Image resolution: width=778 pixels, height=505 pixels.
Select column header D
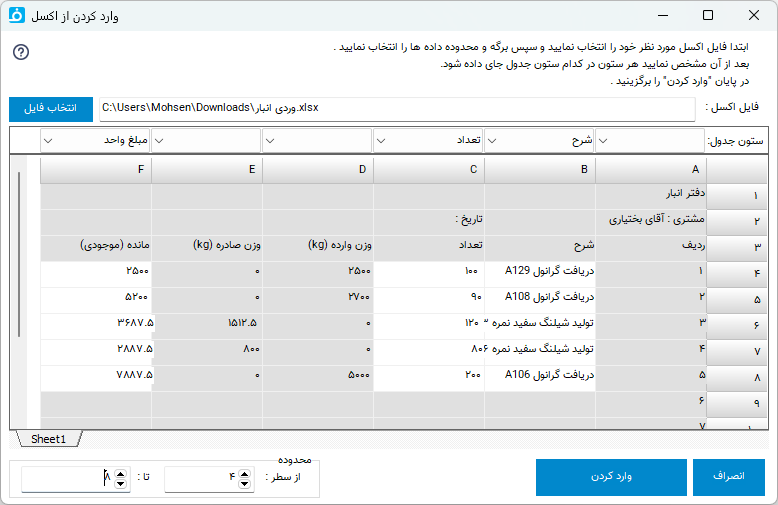tap(318, 170)
